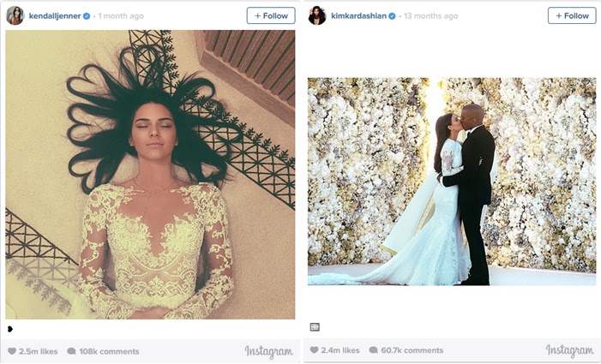Click the black heart emoji caption under the left photo
This screenshot has height=364, width=601.
tap(10, 329)
